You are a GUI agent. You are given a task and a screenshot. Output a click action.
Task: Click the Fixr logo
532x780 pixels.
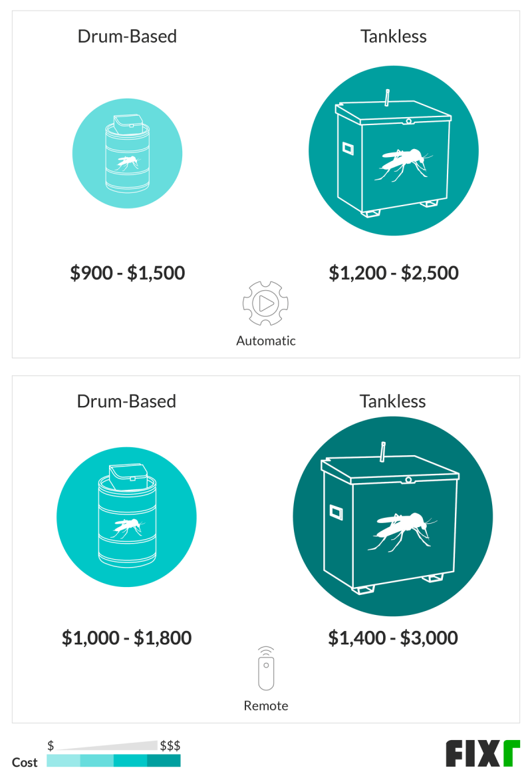482,753
